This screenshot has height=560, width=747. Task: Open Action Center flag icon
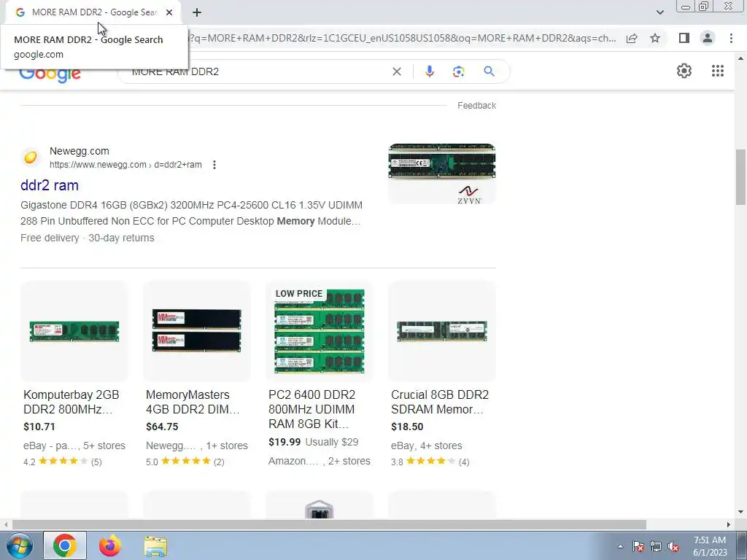point(638,546)
